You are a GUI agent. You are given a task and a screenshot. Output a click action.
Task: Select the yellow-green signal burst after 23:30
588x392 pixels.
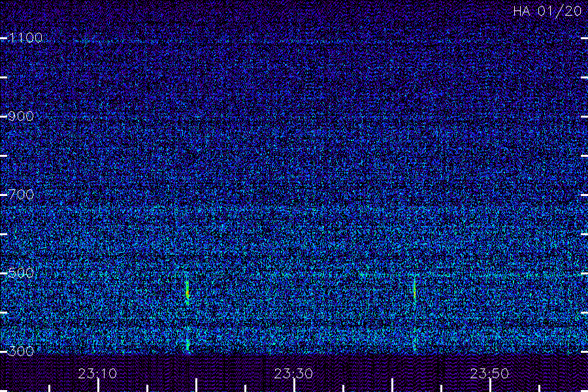point(414,289)
